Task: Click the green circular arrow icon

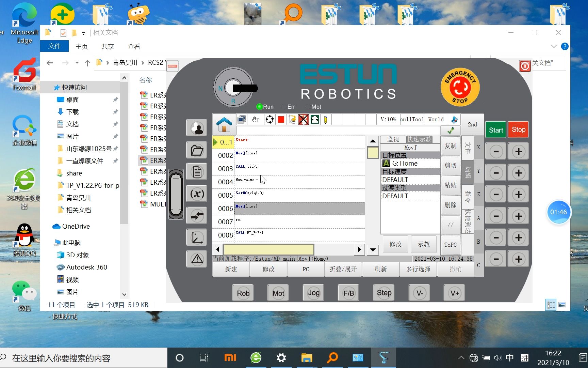Action: click(315, 119)
